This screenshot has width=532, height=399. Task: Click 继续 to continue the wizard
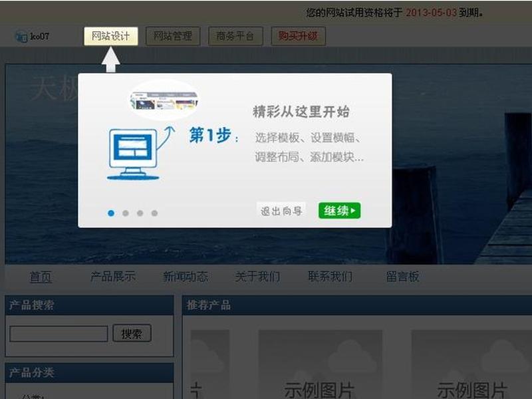pyautogui.click(x=339, y=211)
